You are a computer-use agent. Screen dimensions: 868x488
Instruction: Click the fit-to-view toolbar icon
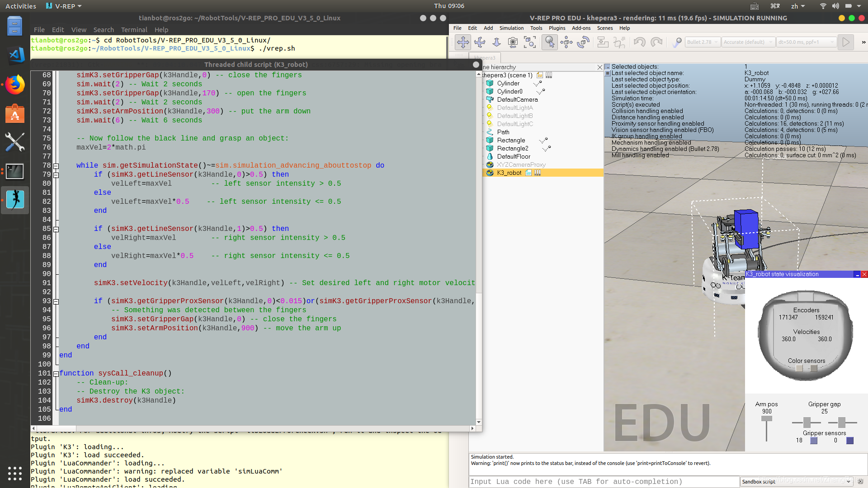coord(529,42)
